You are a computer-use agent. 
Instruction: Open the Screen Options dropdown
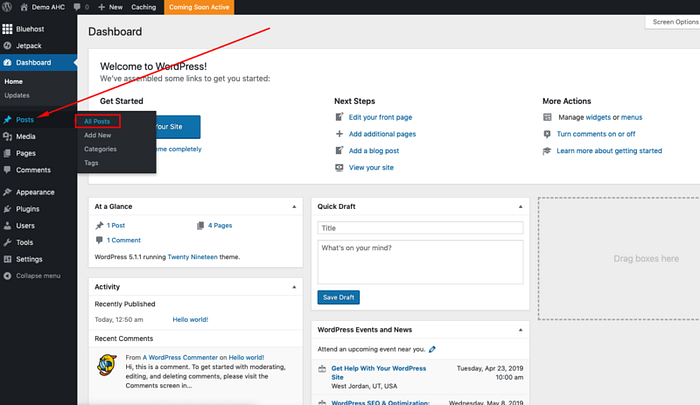coord(673,22)
